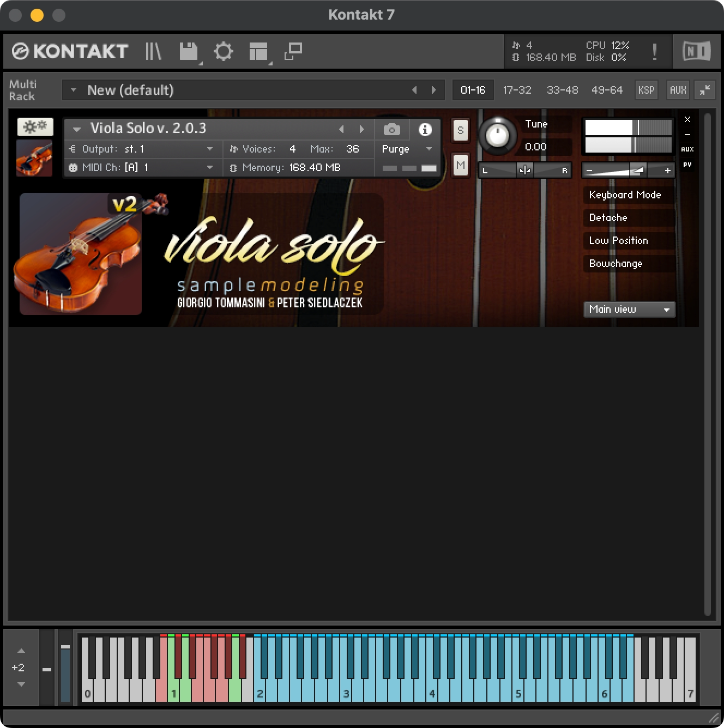Take a snapshot with camera icon

click(391, 130)
